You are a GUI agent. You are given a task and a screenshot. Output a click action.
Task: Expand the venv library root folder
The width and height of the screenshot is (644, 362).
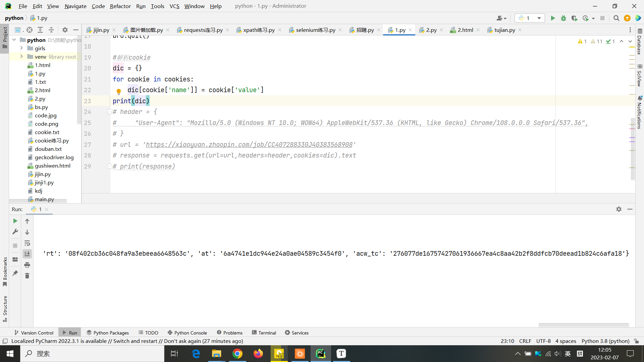[21, 57]
